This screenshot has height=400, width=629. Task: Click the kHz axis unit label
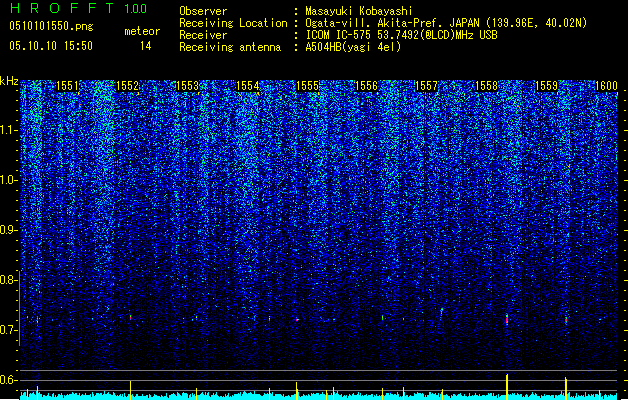(9, 81)
